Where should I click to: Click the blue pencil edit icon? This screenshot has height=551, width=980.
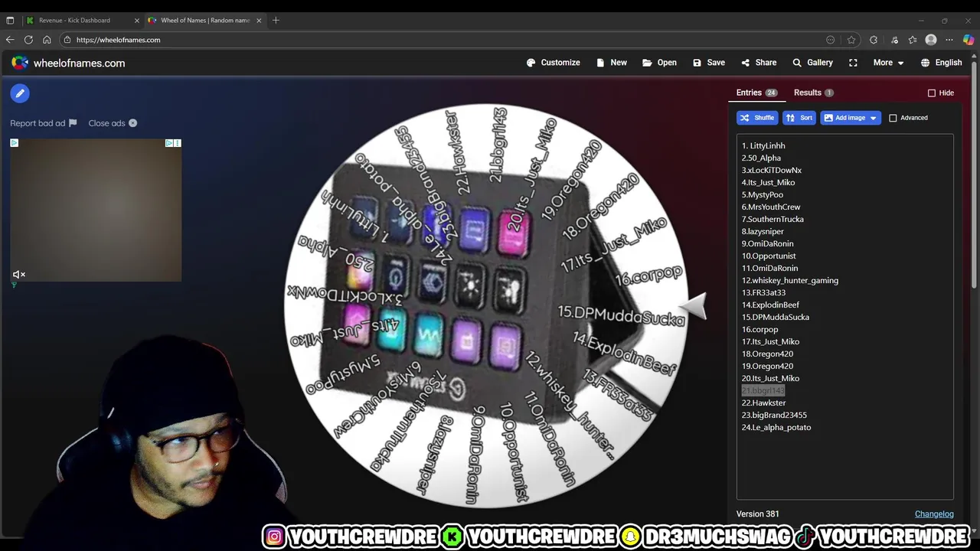(x=20, y=93)
